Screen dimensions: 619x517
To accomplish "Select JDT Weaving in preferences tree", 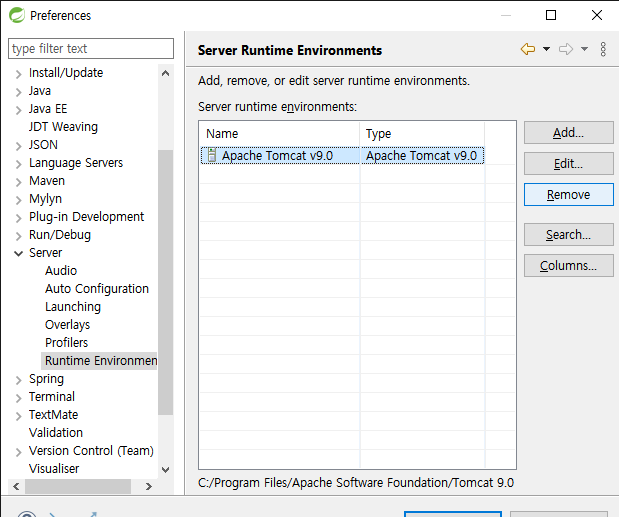I will coord(63,127).
